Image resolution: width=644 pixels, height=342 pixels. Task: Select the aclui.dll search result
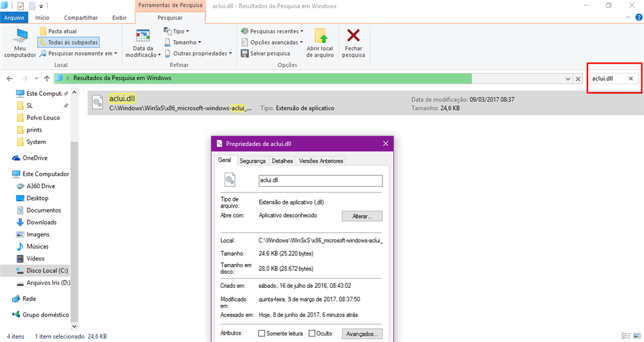coord(365,103)
